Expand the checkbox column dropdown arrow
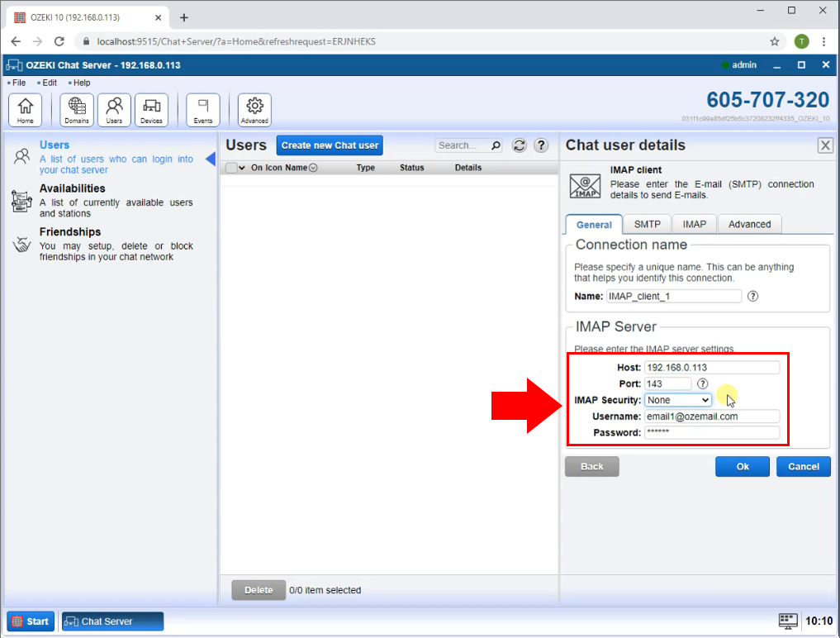840x638 pixels. tap(244, 167)
